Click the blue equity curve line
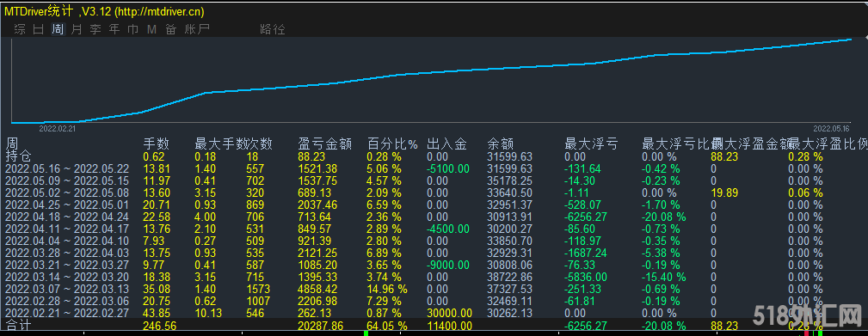This screenshot has height=336, width=868. [432, 72]
